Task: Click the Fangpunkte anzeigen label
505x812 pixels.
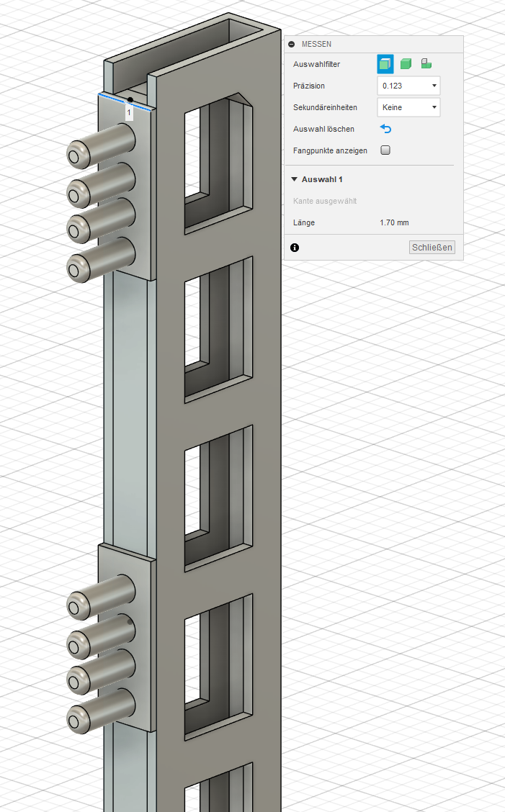Action: (330, 150)
